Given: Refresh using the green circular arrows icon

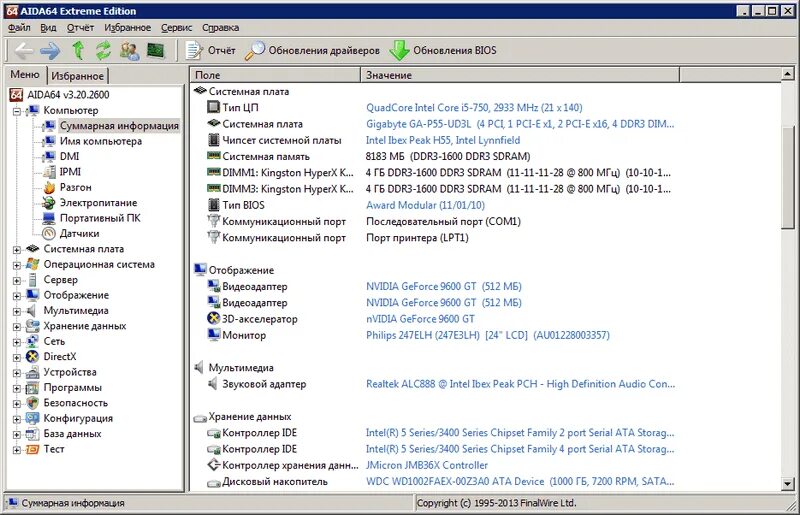Looking at the screenshot, I should [104, 50].
